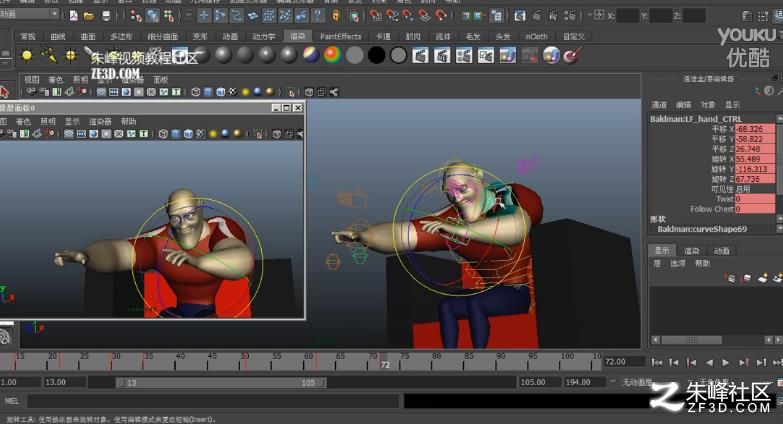783x424 pixels.
Task: Click the create layer from selected icon
Action: click(778, 278)
